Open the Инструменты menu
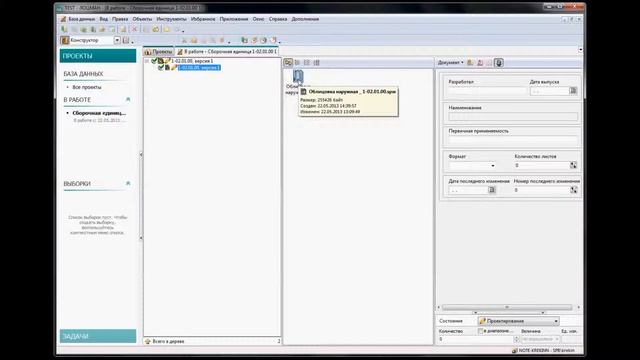The image size is (640, 360). point(171,19)
